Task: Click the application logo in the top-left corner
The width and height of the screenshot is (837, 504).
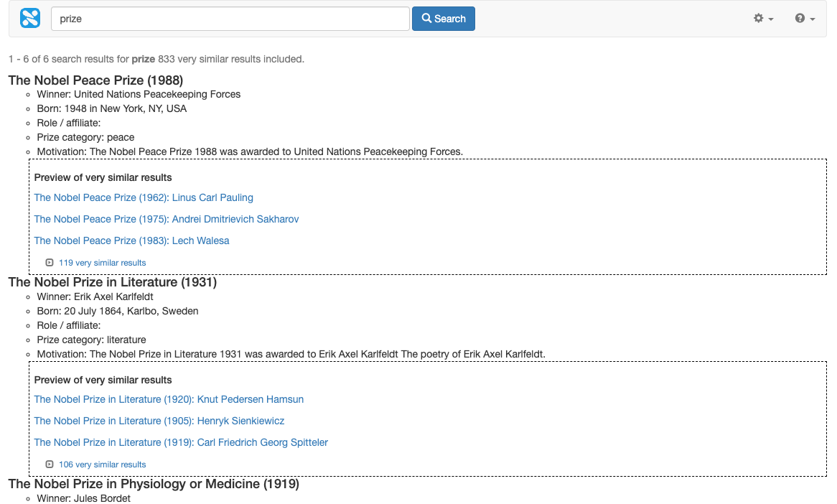Action: coord(29,17)
